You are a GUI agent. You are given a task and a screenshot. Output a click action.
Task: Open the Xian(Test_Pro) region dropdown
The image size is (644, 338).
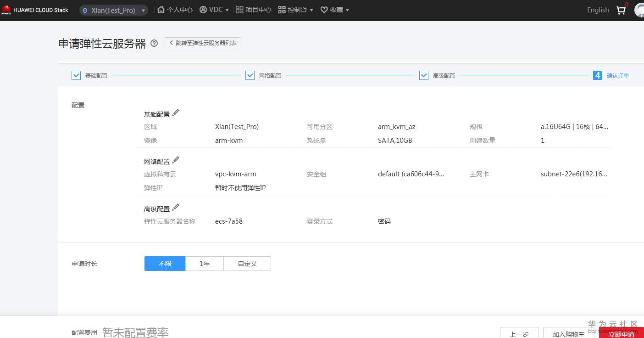pyautogui.click(x=114, y=10)
